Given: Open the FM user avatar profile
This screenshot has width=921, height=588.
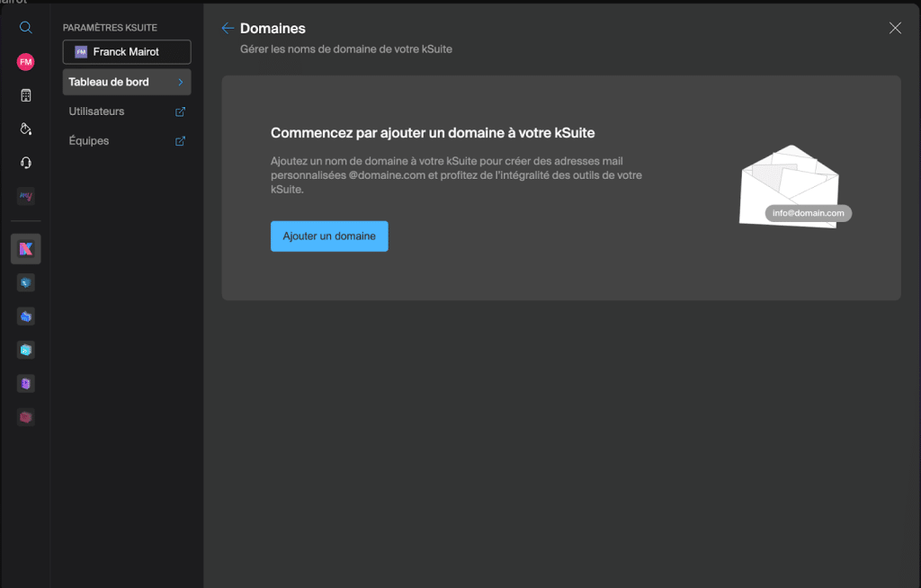Looking at the screenshot, I should pyautogui.click(x=25, y=61).
